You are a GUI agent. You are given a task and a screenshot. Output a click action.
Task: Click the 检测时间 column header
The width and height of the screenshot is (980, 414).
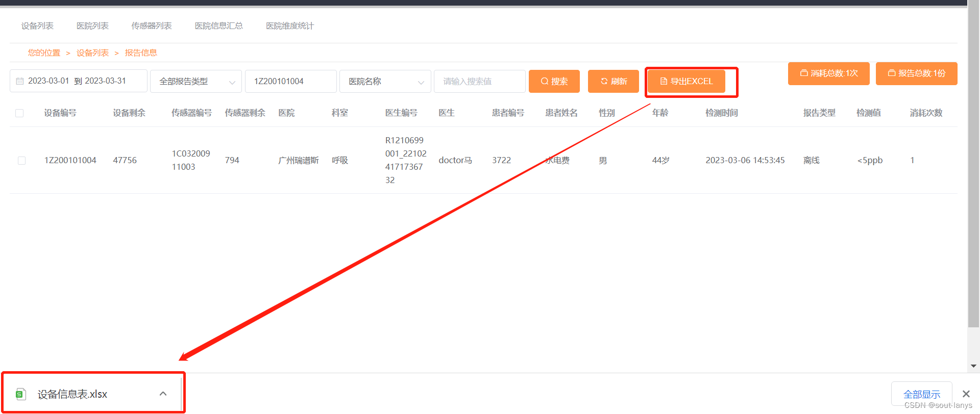(x=722, y=113)
